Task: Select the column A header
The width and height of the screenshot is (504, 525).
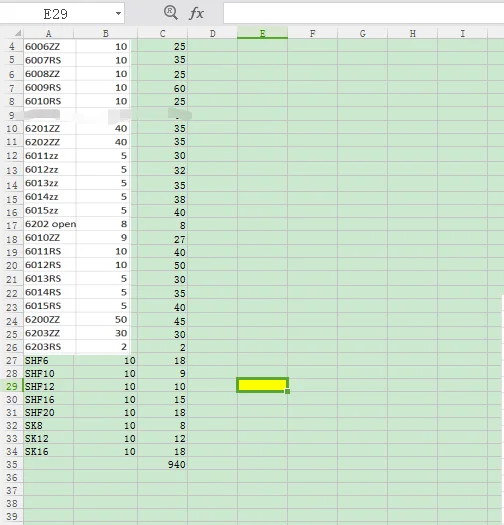Action: click(x=49, y=33)
